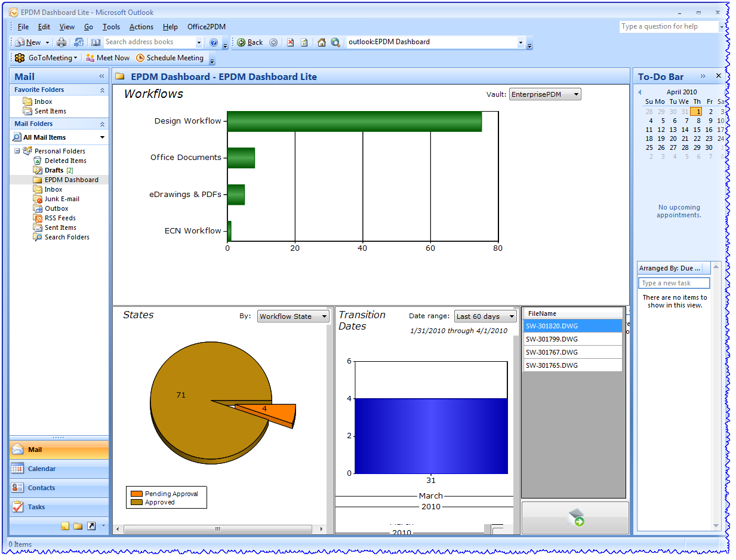The height and width of the screenshot is (560, 736).
Task: Collapse the Favorite Folders section
Action: coord(102,90)
